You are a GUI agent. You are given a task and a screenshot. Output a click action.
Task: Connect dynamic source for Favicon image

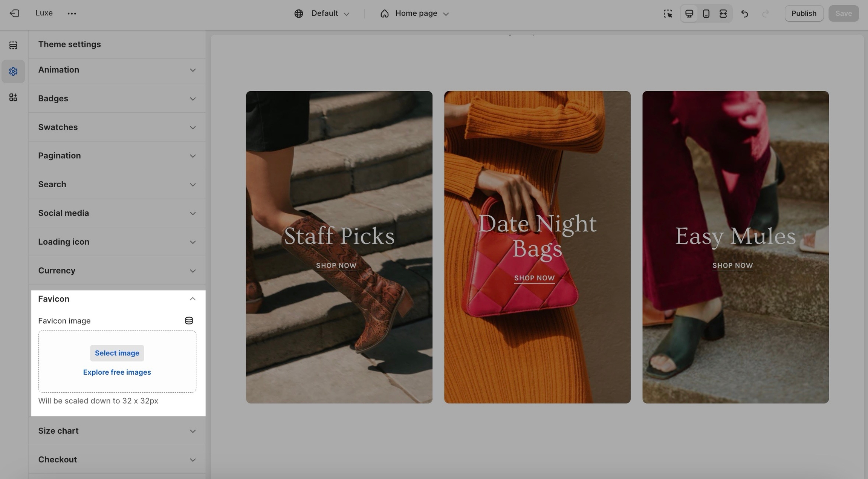coord(189,321)
